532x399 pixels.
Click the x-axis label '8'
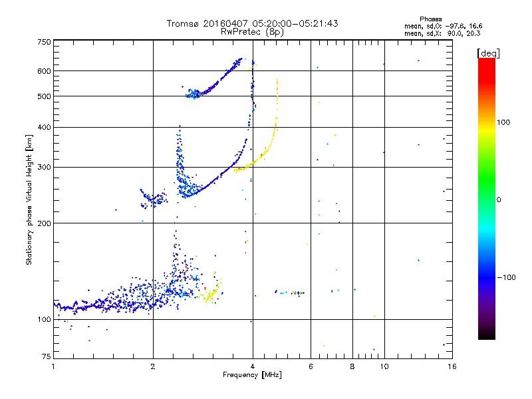[352, 366]
